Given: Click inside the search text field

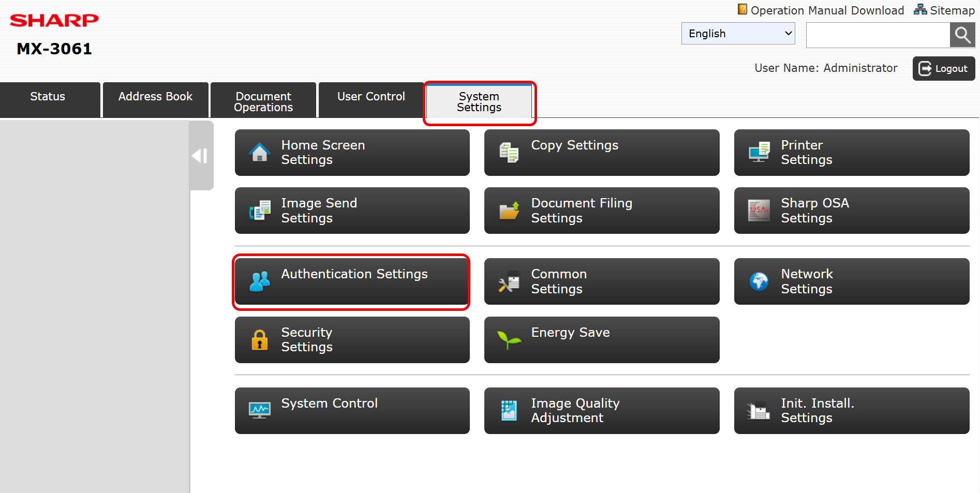Looking at the screenshot, I should pos(878,35).
